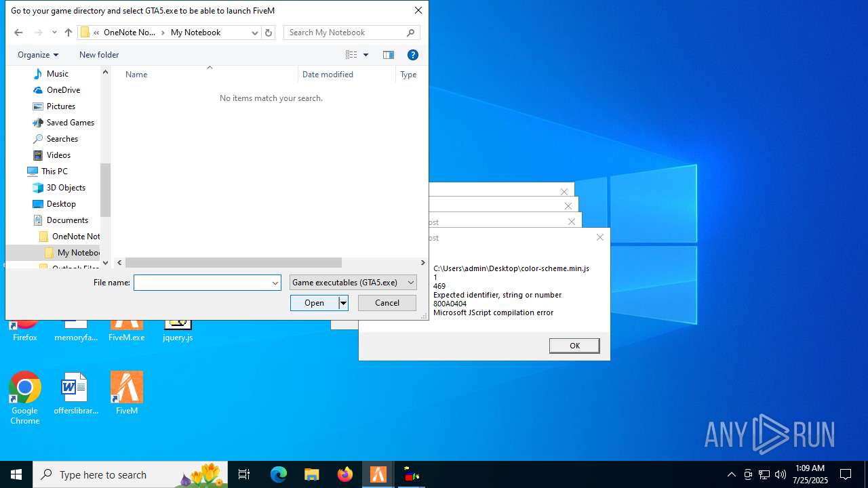Screen dimensions: 868x488
Task: Select Saved Games in the tree
Action: (x=71, y=123)
